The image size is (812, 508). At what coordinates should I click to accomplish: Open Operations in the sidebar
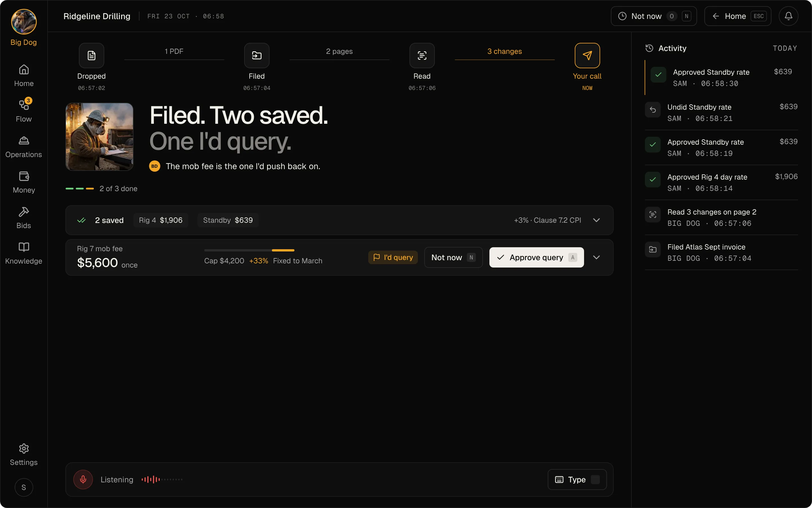pyautogui.click(x=23, y=147)
